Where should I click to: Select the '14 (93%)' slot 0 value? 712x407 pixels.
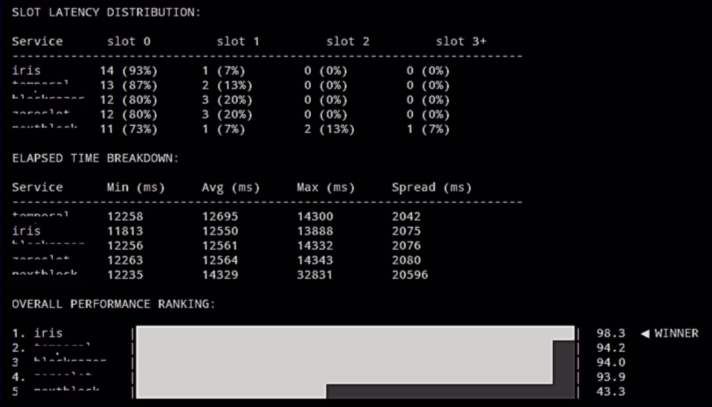pos(129,71)
